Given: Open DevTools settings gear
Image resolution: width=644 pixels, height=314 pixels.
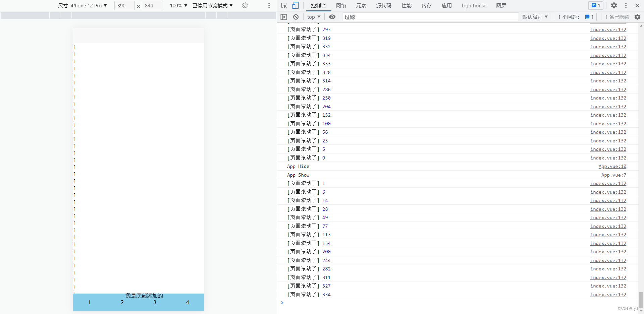Looking at the screenshot, I should [x=614, y=6].
